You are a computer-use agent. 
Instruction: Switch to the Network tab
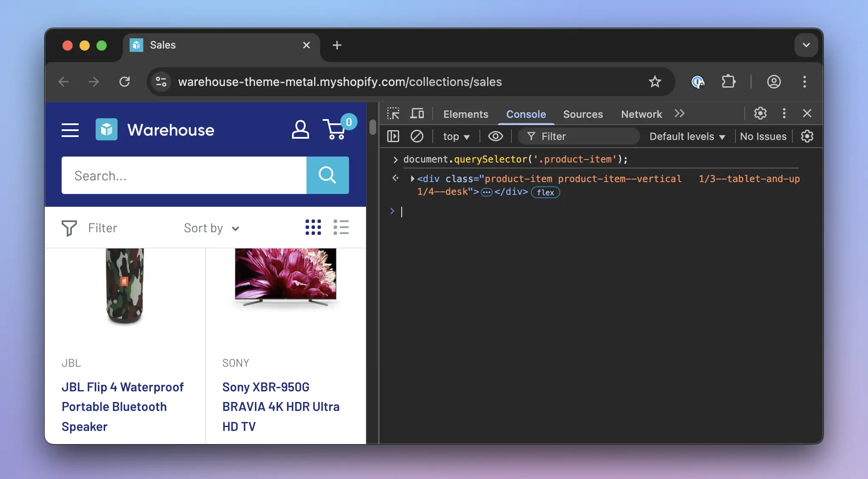coord(641,114)
